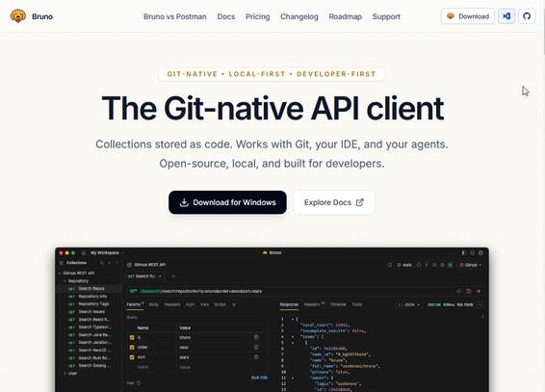This screenshot has width=545, height=392.
Task: Click the plus icon beside Collections header
Action: pos(110,263)
